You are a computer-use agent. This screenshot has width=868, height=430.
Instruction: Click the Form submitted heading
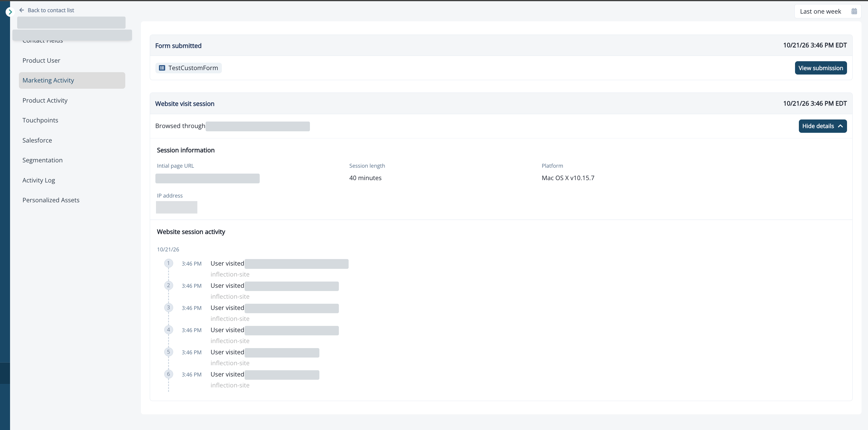coord(178,46)
